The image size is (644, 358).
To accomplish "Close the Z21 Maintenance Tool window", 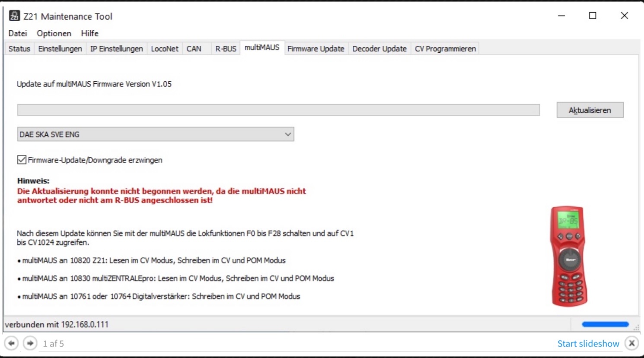I will 624,16.
